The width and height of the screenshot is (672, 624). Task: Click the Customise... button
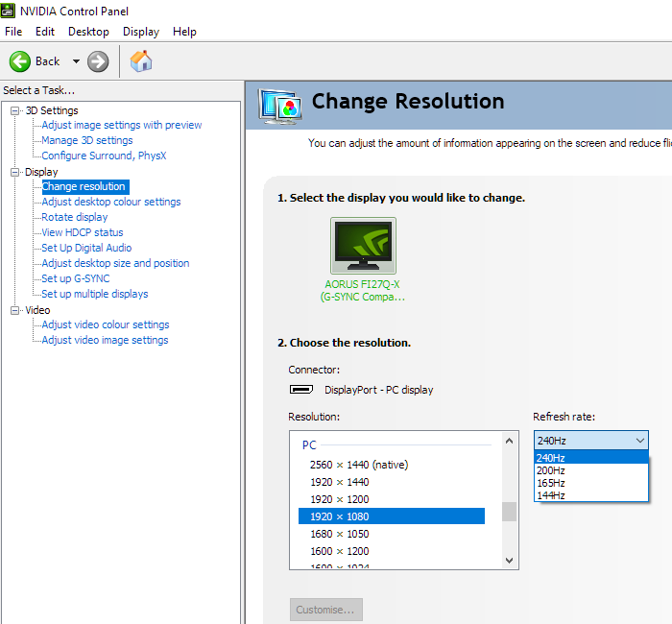pyautogui.click(x=326, y=610)
